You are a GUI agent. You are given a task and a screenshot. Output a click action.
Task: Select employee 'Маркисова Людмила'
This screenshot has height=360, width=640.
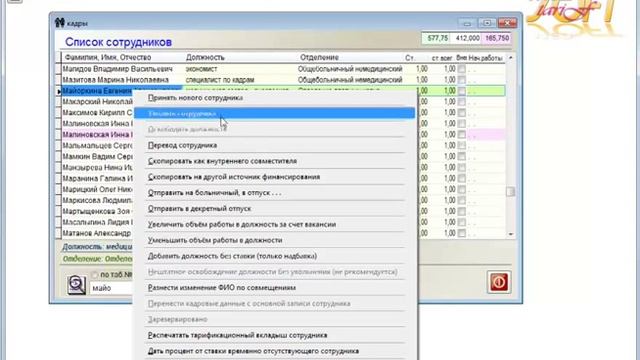(97, 200)
